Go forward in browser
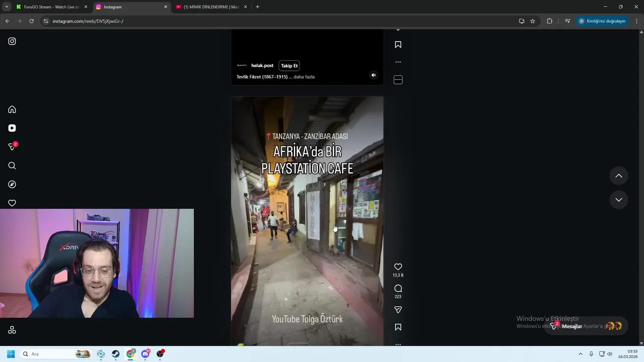 pyautogui.click(x=19, y=21)
